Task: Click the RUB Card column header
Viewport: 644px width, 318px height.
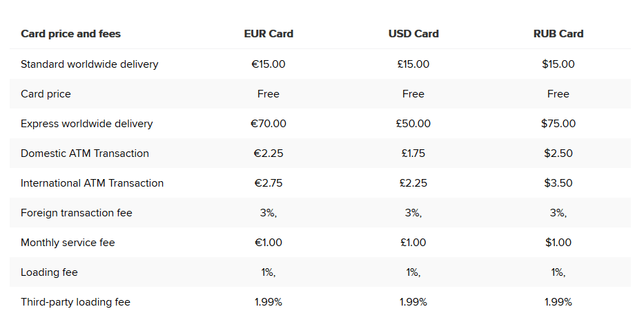Action: click(x=558, y=34)
